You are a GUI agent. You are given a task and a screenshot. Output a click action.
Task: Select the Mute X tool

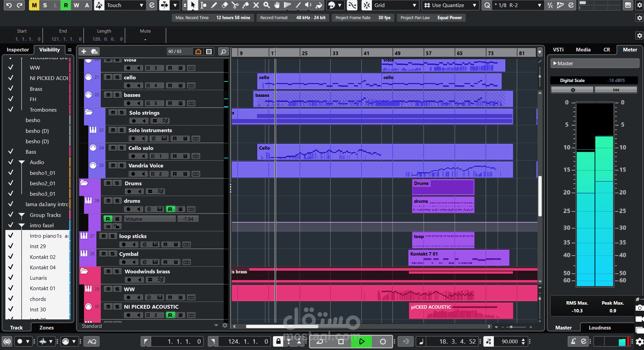(256, 5)
